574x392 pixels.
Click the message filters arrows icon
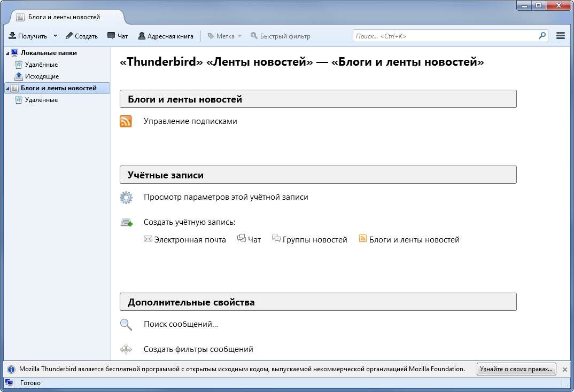(126, 349)
